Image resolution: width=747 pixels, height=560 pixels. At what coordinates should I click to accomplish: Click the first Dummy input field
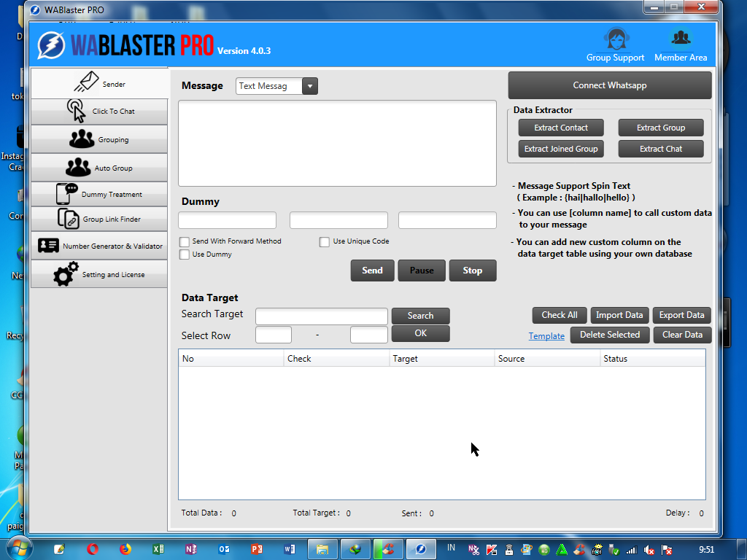pos(228,220)
